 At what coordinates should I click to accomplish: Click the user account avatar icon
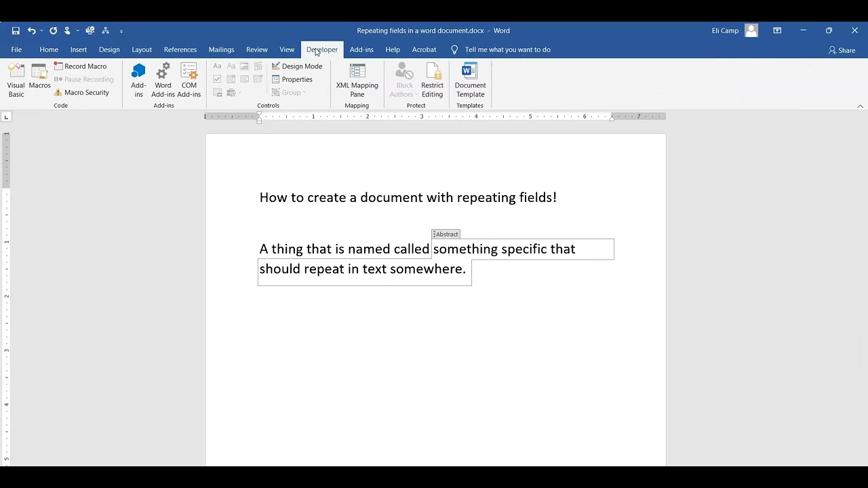[x=751, y=30]
